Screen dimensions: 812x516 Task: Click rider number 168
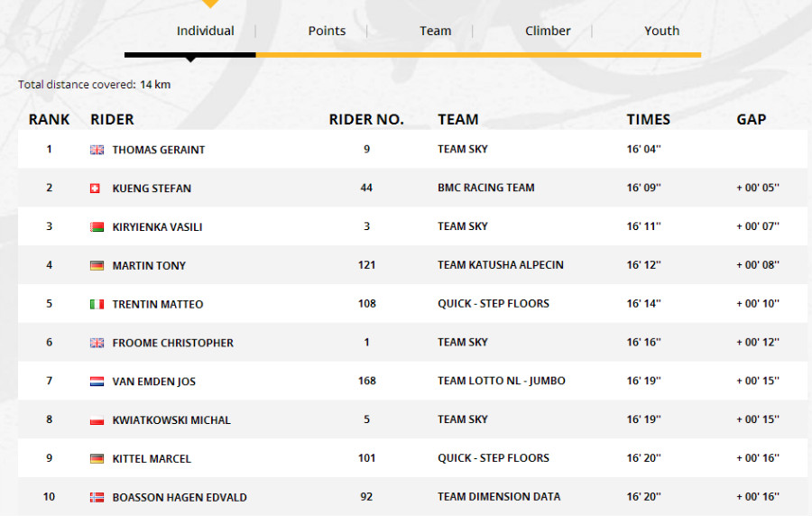tap(366, 381)
